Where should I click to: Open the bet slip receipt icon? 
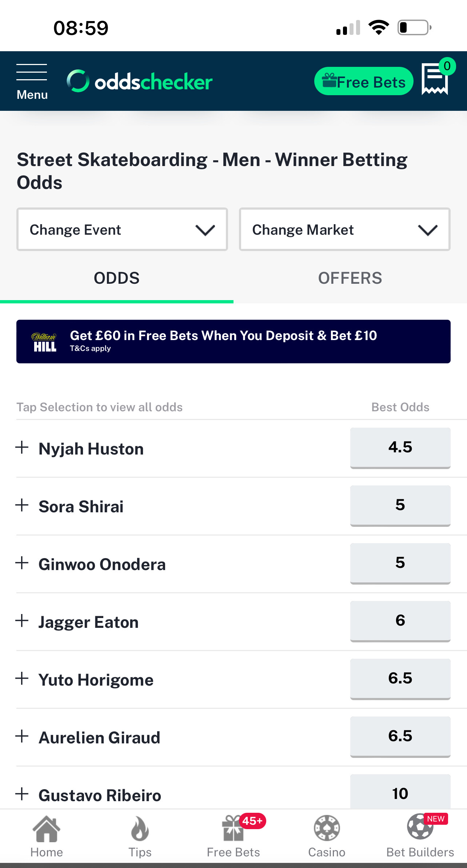pos(435,79)
